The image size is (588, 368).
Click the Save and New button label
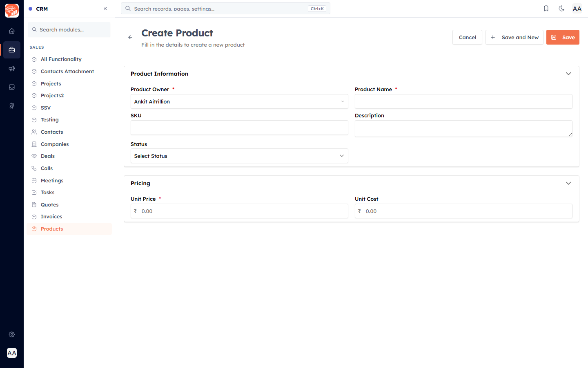point(520,37)
